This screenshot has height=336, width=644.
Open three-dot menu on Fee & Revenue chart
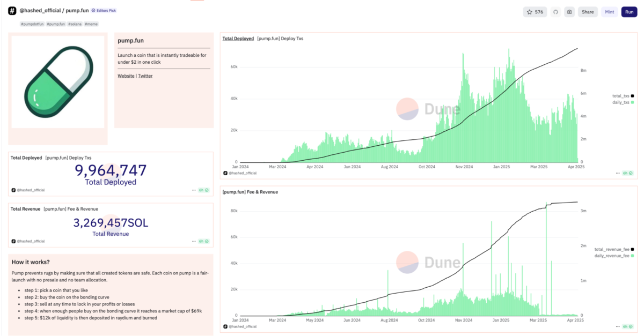(618, 326)
